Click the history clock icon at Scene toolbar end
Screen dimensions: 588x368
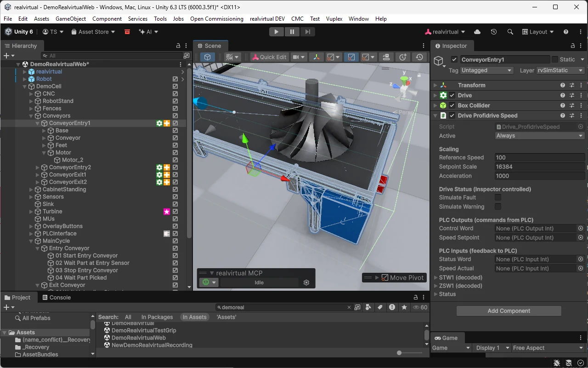pyautogui.click(x=419, y=57)
